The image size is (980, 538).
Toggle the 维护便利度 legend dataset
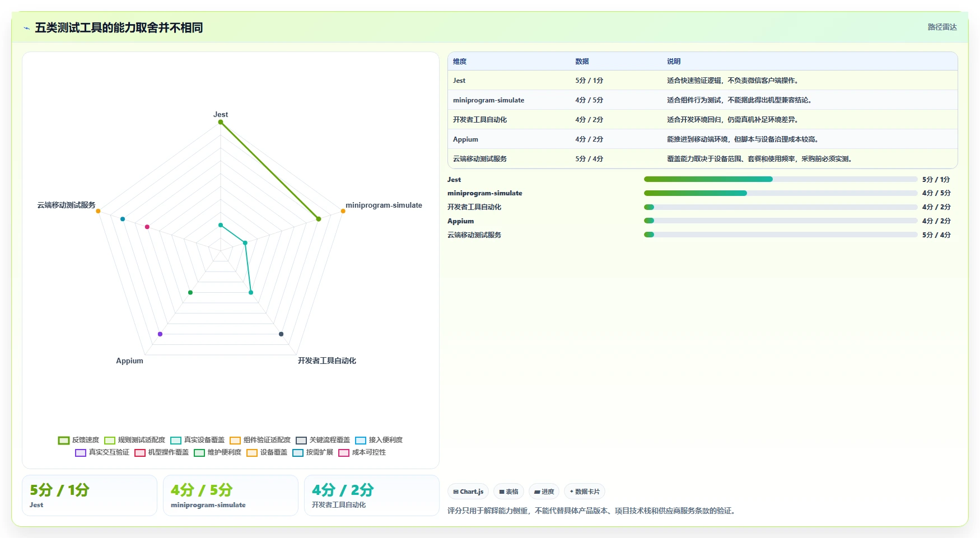coord(217,452)
